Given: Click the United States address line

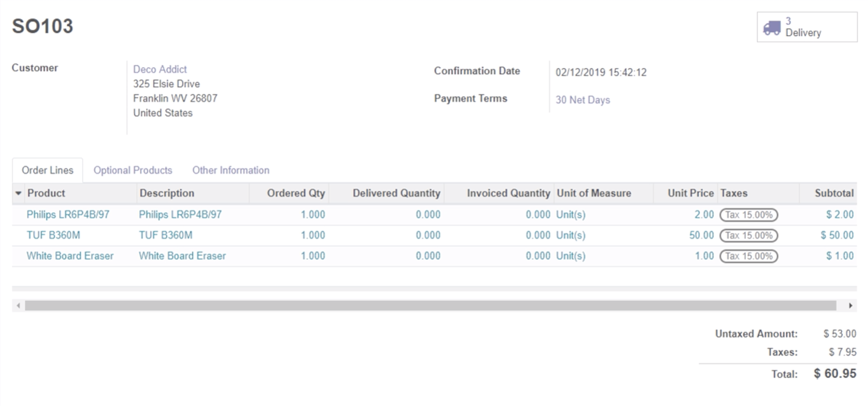Looking at the screenshot, I should pyautogui.click(x=163, y=113).
